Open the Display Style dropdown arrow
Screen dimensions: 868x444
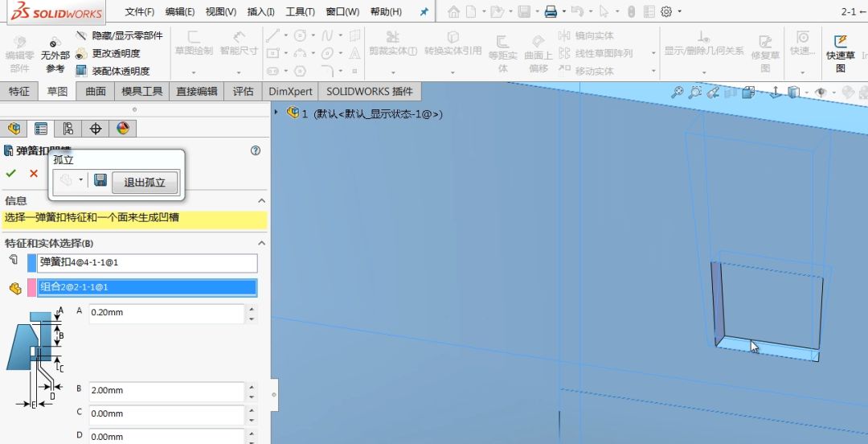click(x=806, y=92)
